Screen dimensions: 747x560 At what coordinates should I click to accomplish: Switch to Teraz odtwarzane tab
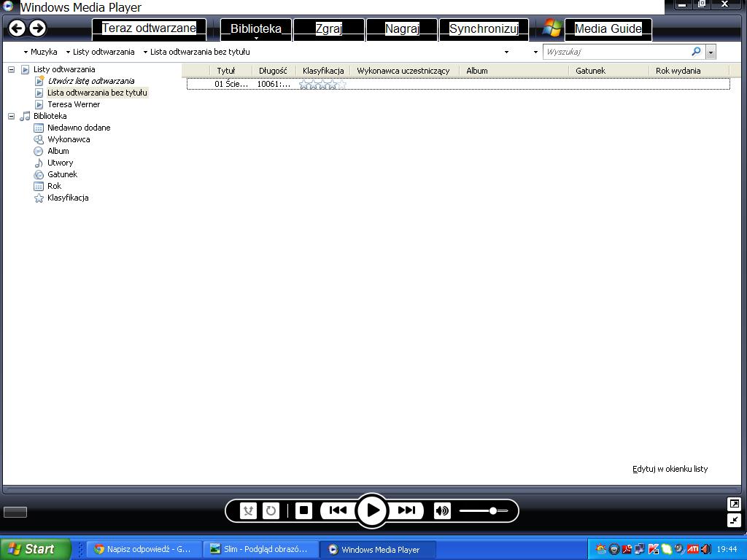(x=149, y=28)
